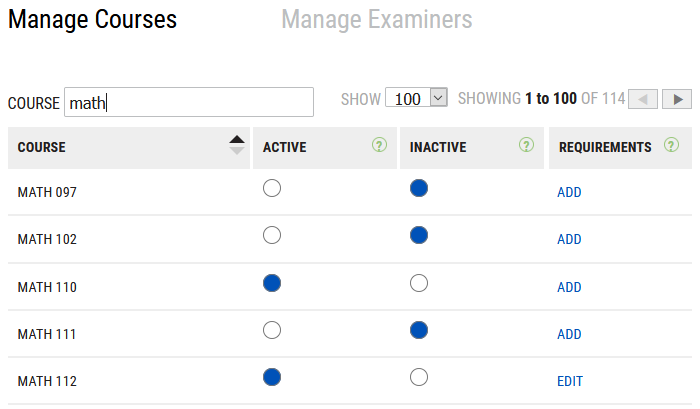Go to previous page of results
The width and height of the screenshot is (700, 409).
[x=644, y=99]
